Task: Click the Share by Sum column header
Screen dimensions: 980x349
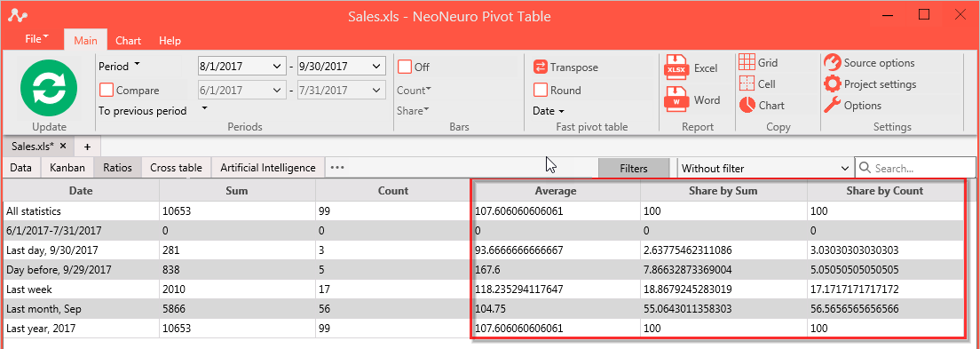Action: 723,191
